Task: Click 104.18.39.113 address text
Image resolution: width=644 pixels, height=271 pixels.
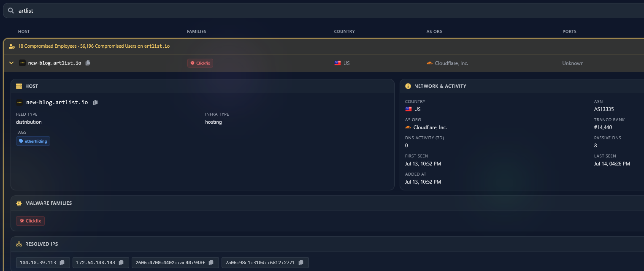Action: point(38,263)
